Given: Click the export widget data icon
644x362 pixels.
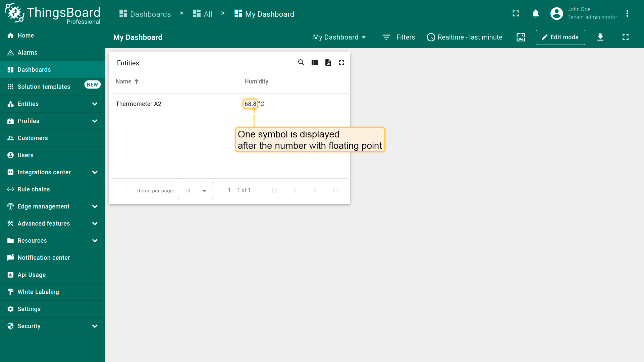Looking at the screenshot, I should (328, 63).
